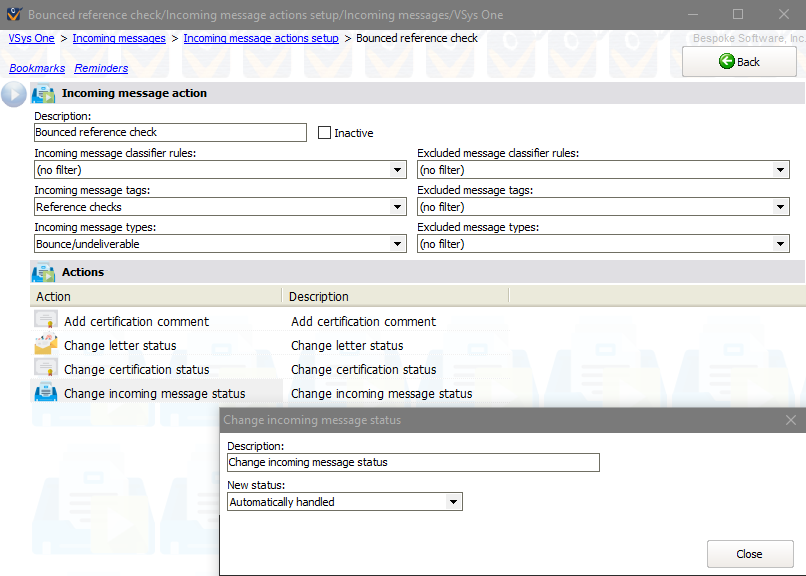Click the Change incoming message status icon
This screenshot has height=576, width=806.
45,393
